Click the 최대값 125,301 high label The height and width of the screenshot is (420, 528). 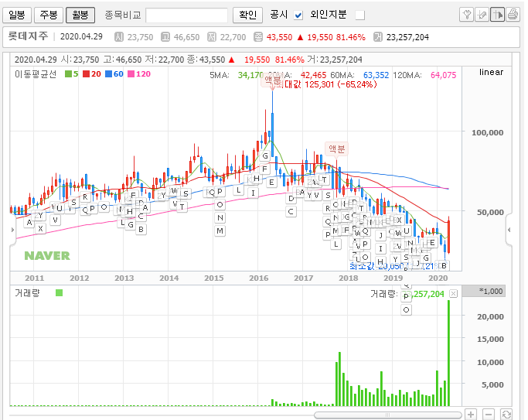pyautogui.click(x=326, y=84)
